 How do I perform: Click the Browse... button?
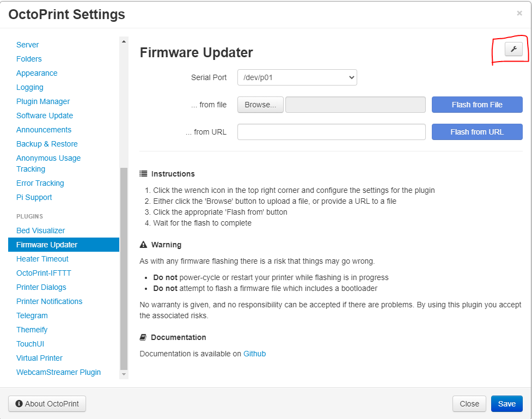click(x=260, y=105)
